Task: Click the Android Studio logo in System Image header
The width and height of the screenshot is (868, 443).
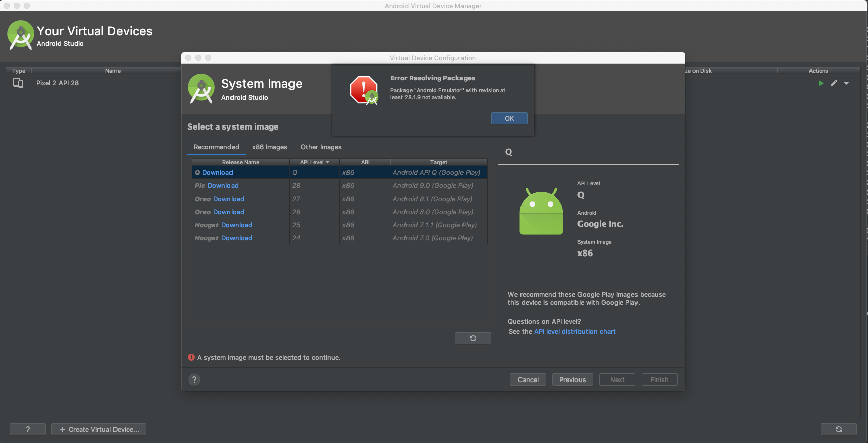Action: (201, 89)
